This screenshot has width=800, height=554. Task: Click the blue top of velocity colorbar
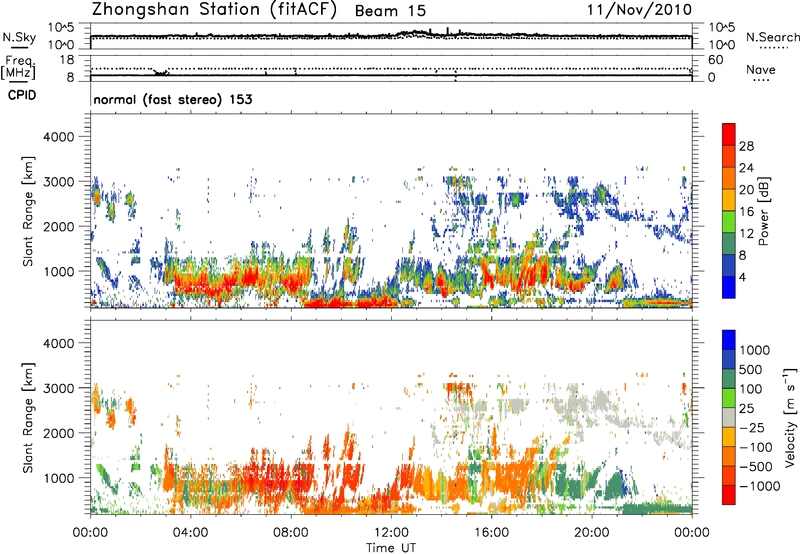coord(729,340)
